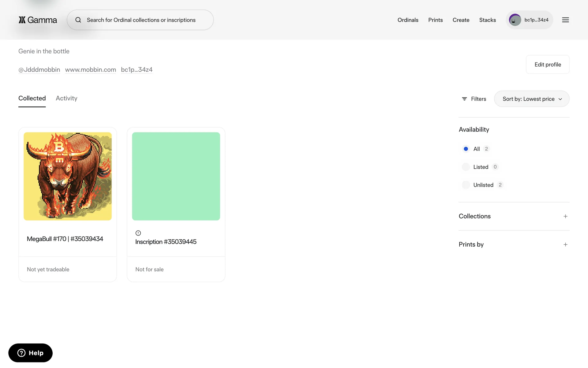Open the MegaBull #170 thumbnail

click(x=67, y=176)
